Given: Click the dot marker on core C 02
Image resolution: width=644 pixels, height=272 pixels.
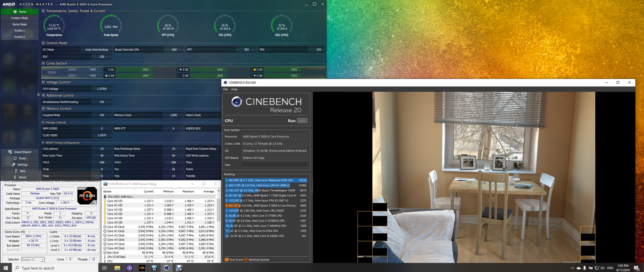Looking at the screenshot, I should click(x=181, y=70).
